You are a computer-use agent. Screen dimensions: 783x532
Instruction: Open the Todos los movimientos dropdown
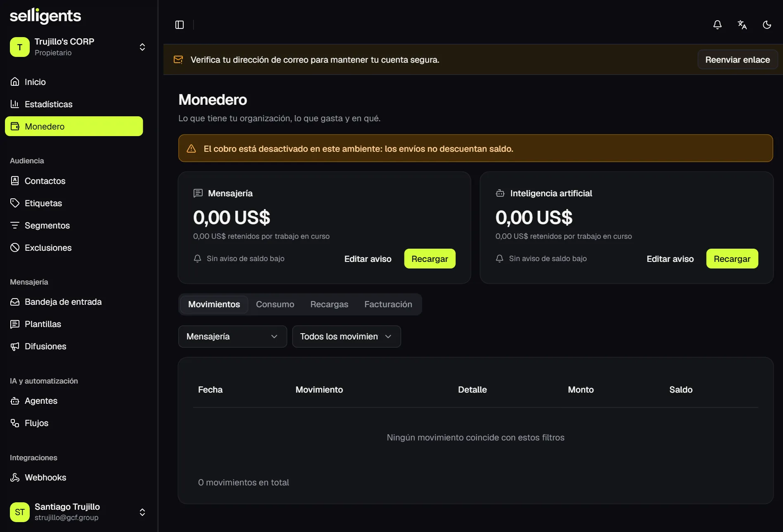click(x=346, y=337)
